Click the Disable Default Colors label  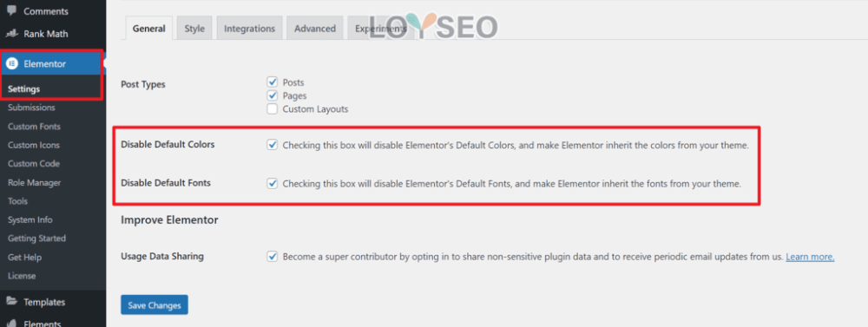(168, 144)
